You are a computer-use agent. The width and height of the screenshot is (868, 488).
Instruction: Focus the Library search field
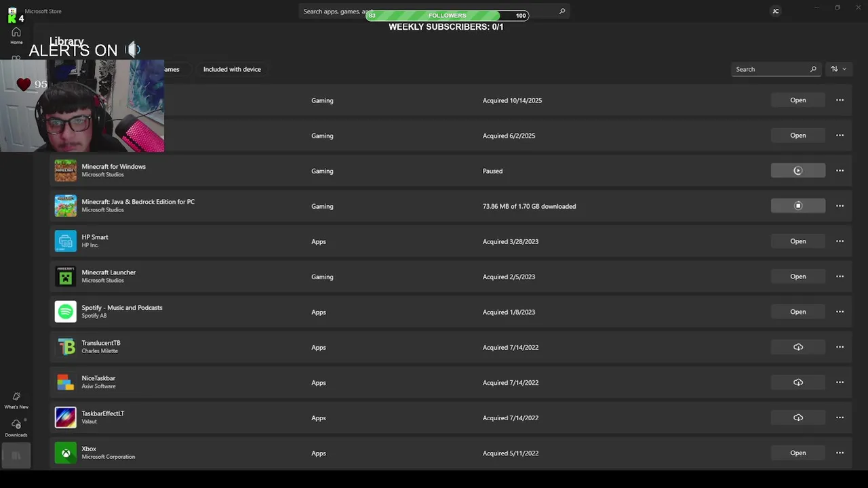(x=776, y=69)
